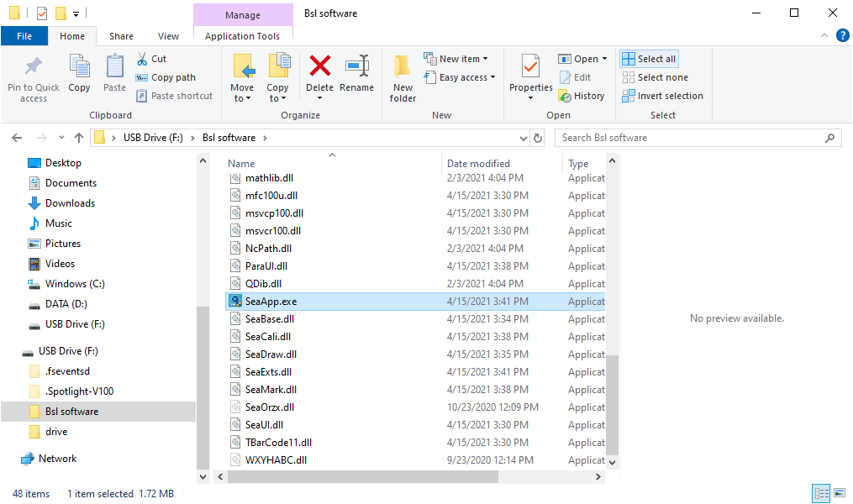
Task: Open the View ribbon tab
Action: [168, 36]
